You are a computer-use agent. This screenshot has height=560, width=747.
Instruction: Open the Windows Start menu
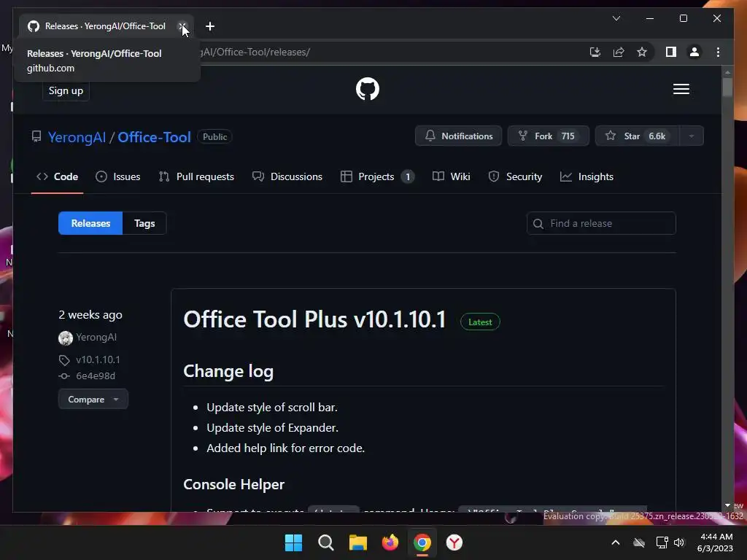click(293, 542)
